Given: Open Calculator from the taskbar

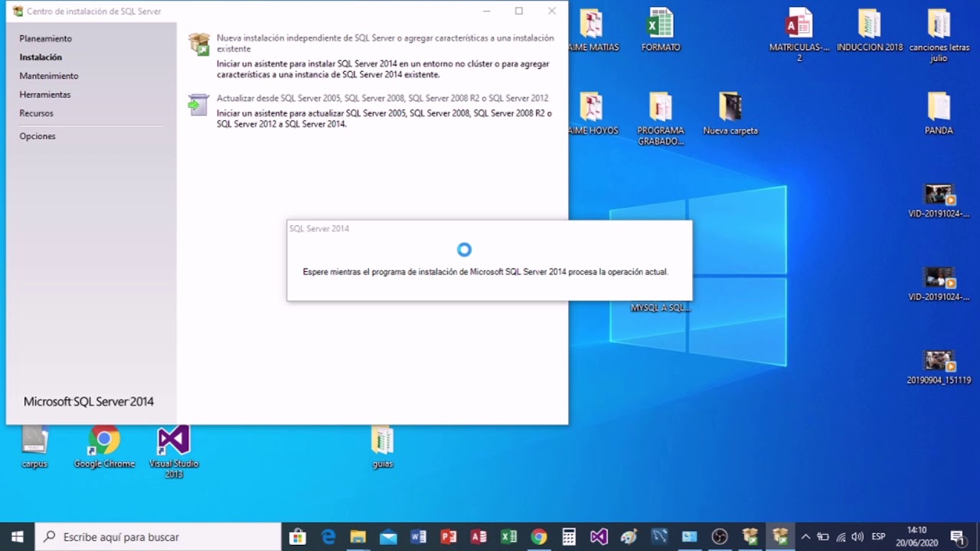Looking at the screenshot, I should click(x=569, y=536).
